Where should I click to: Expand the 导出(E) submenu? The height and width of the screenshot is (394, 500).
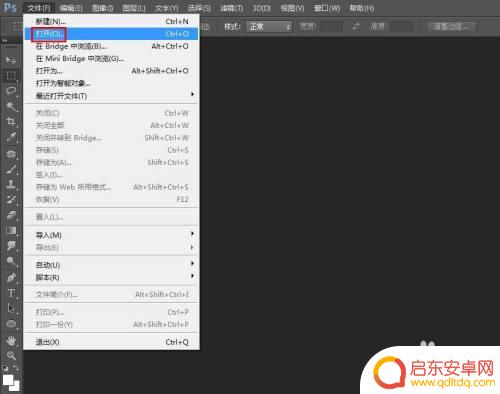tap(111, 248)
